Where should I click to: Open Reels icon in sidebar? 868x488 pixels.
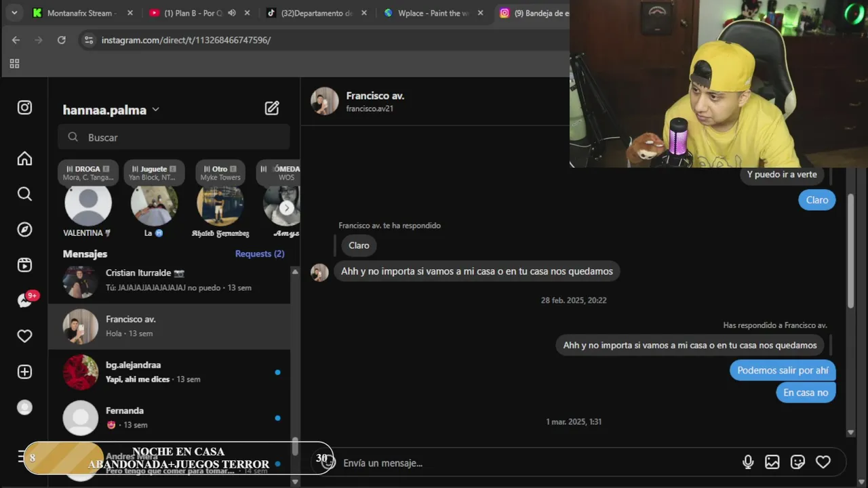pos(24,265)
